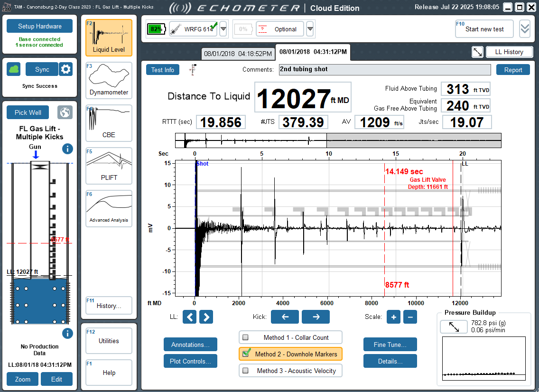
Task: Click the globe map icon
Action: 65,112
